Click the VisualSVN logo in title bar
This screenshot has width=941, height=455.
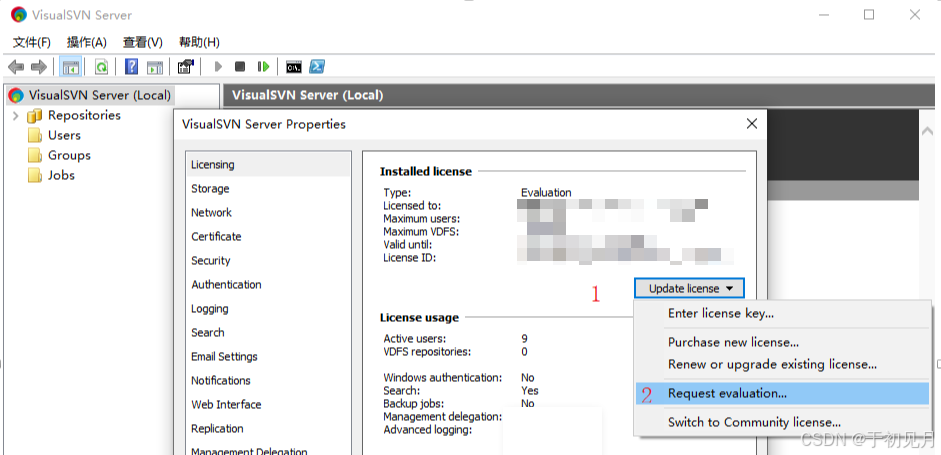[x=19, y=14]
